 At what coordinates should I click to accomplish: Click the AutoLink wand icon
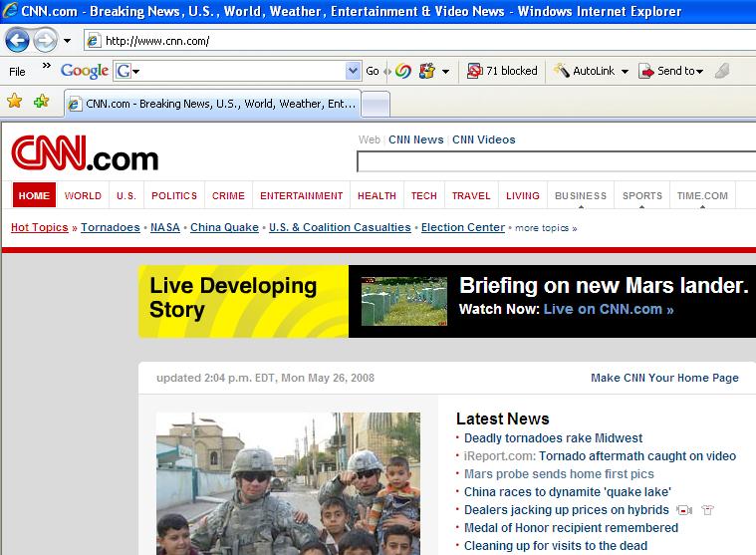point(562,71)
